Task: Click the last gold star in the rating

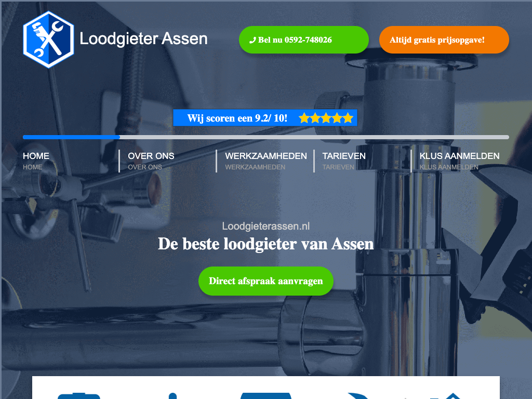Action: point(348,118)
